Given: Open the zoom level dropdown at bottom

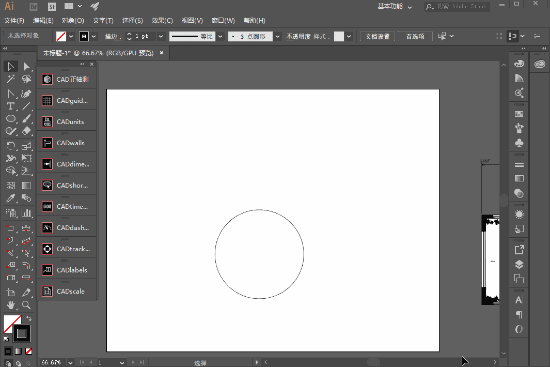Looking at the screenshot, I should pyautogui.click(x=71, y=362).
